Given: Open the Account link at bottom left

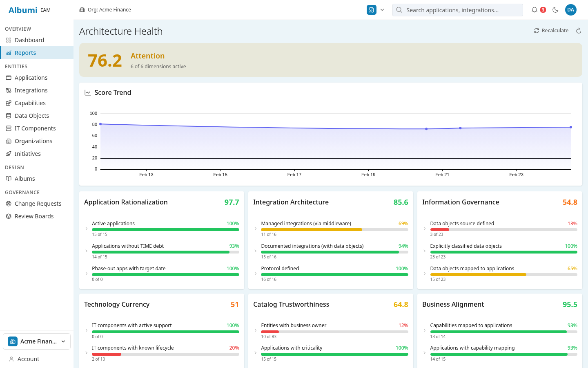Looking at the screenshot, I should click(28, 359).
